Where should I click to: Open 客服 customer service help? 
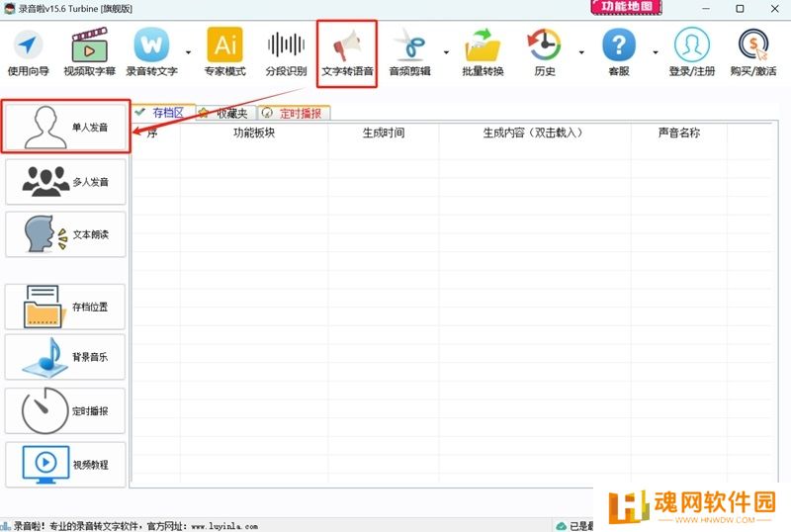point(619,53)
